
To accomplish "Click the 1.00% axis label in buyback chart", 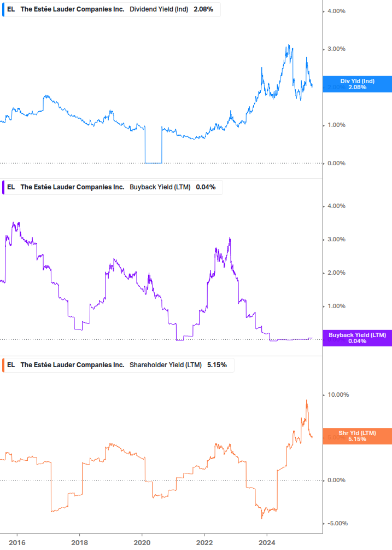I will pyautogui.click(x=336, y=306).
